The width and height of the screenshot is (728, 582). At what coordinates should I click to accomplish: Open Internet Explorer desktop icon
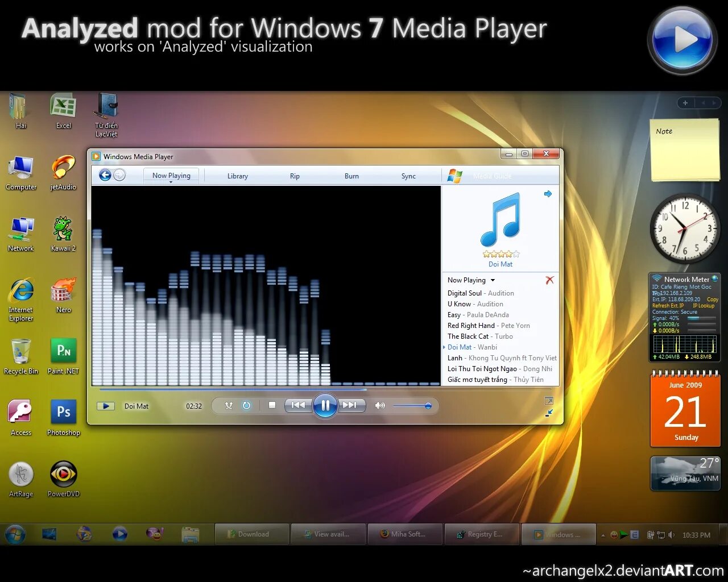tap(21, 300)
